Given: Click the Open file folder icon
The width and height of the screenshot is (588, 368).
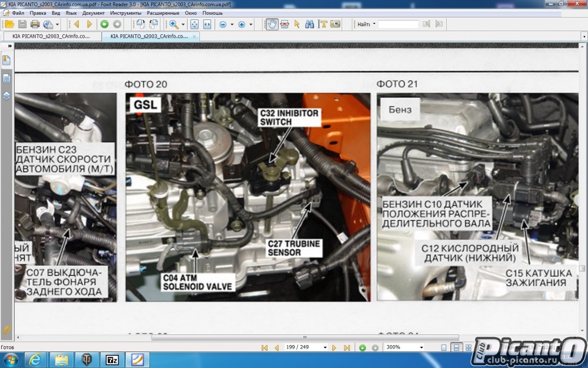Looking at the screenshot, I should tap(9, 24).
